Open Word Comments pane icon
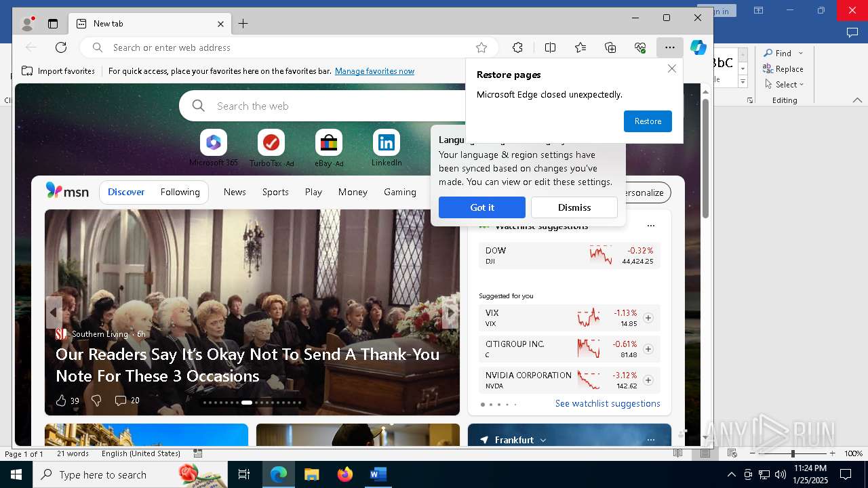The height and width of the screenshot is (488, 868). pyautogui.click(x=852, y=33)
